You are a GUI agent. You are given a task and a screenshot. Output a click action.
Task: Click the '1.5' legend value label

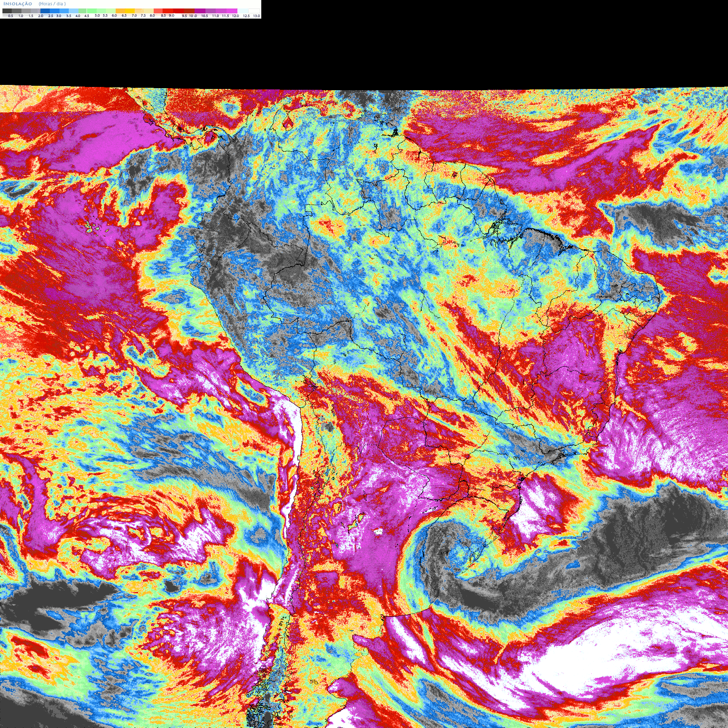pyautogui.click(x=31, y=16)
